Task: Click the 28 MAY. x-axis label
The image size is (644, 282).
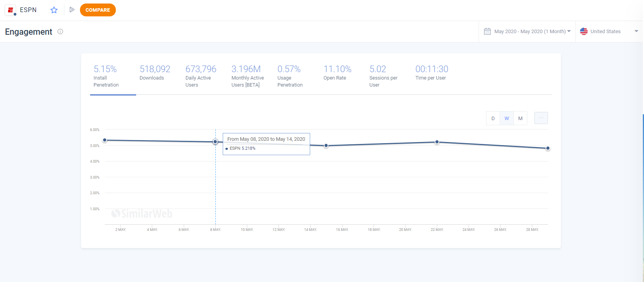Action: coord(532,230)
